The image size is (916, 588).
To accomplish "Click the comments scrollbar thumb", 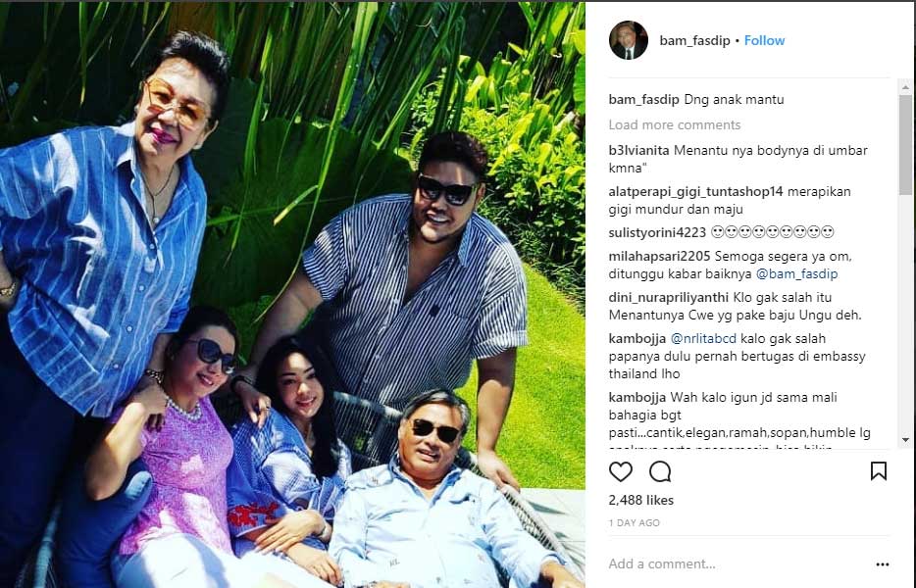I will 905,145.
